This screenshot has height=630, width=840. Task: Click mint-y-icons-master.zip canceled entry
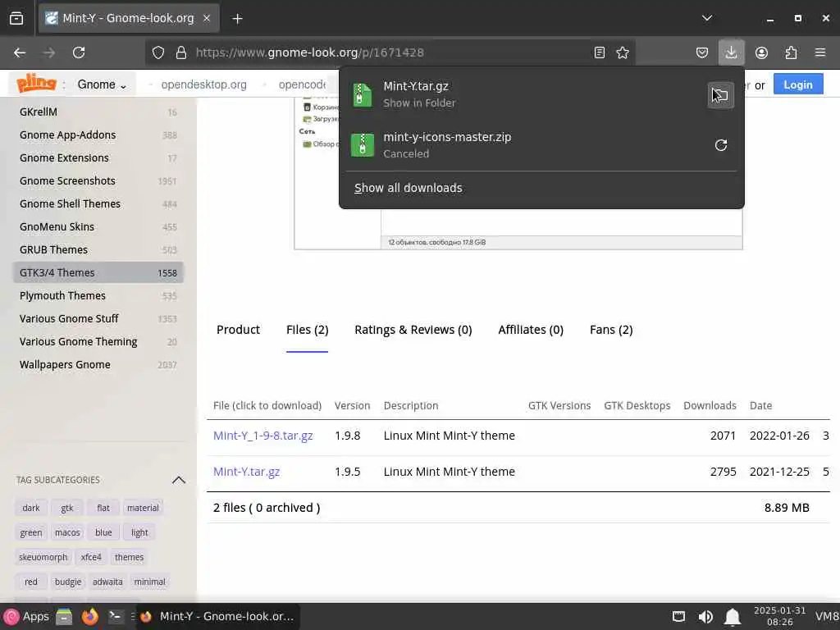coord(523,145)
